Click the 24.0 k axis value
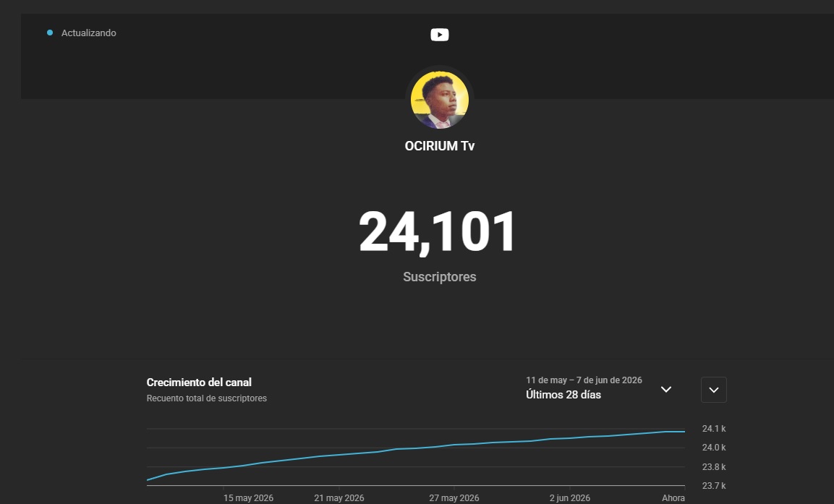834x504 pixels. tap(714, 448)
